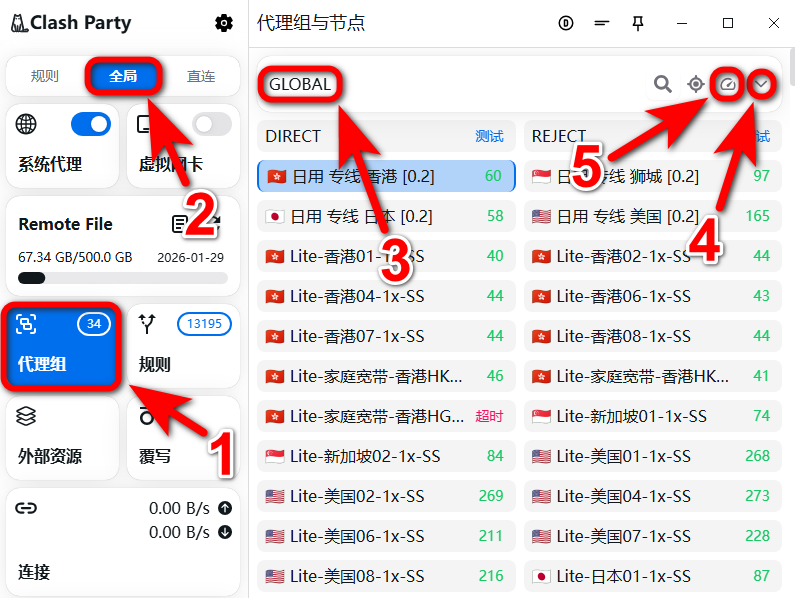Switch to 规则 mode tab
795x598 pixels.
[45, 76]
